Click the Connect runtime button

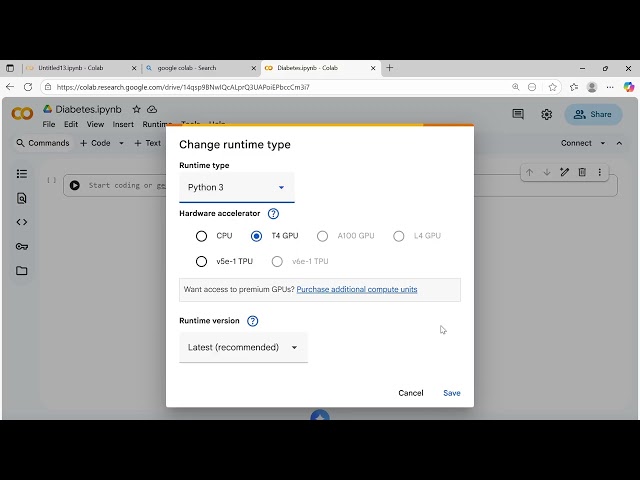pyautogui.click(x=576, y=143)
